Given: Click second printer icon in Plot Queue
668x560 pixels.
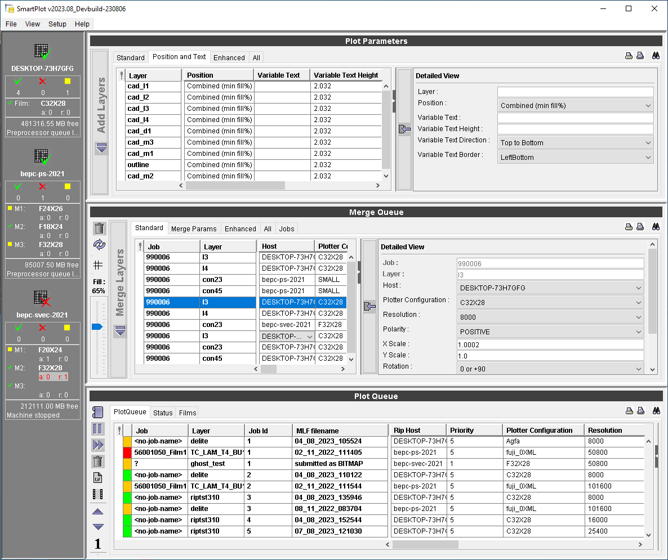Looking at the screenshot, I should click(640, 410).
